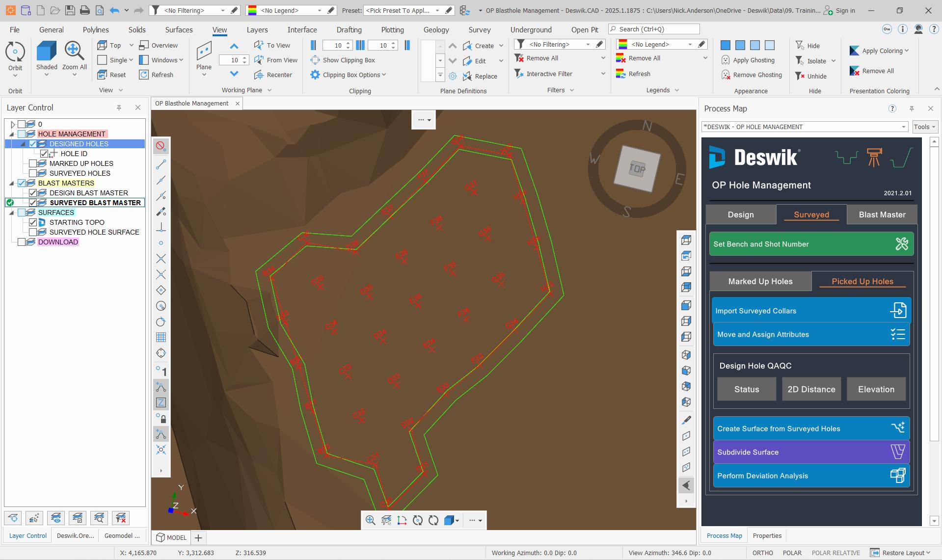
Task: Enable MARKED UP HOLES layer checkbox
Action: tap(33, 163)
